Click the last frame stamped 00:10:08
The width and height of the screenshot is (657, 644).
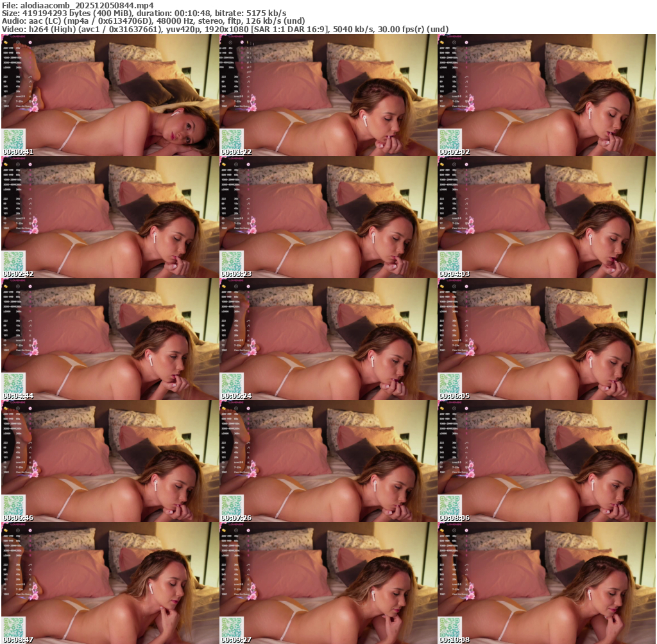click(x=547, y=583)
